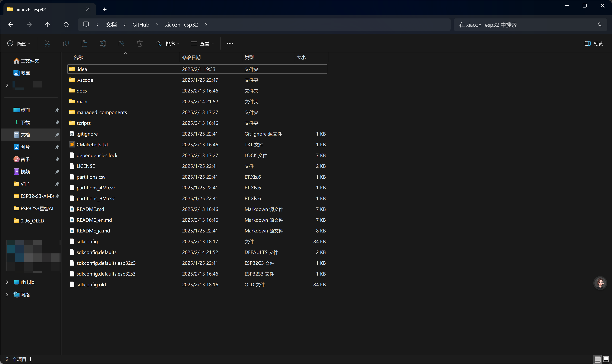Click the Refresh icon in navigation bar
Viewport: 612px width, 364px height.
(x=66, y=25)
